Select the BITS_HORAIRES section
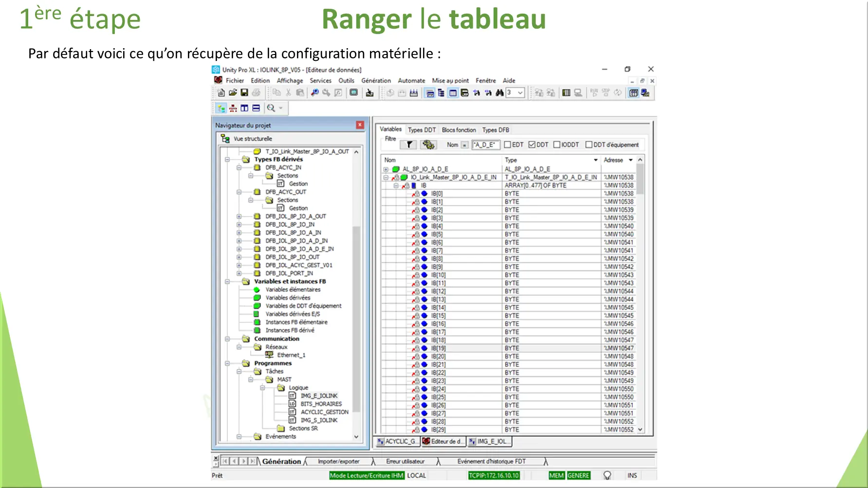 coord(321,404)
